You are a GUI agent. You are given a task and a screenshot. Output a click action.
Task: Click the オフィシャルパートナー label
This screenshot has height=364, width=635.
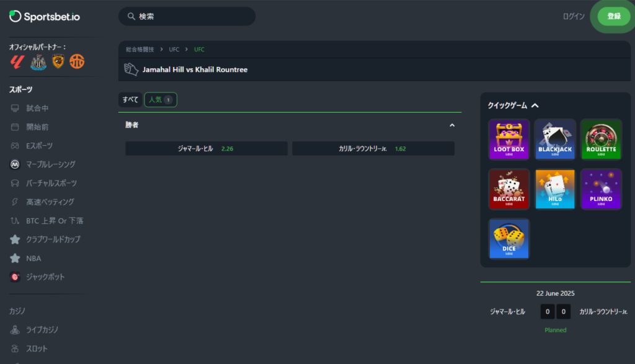tap(37, 47)
